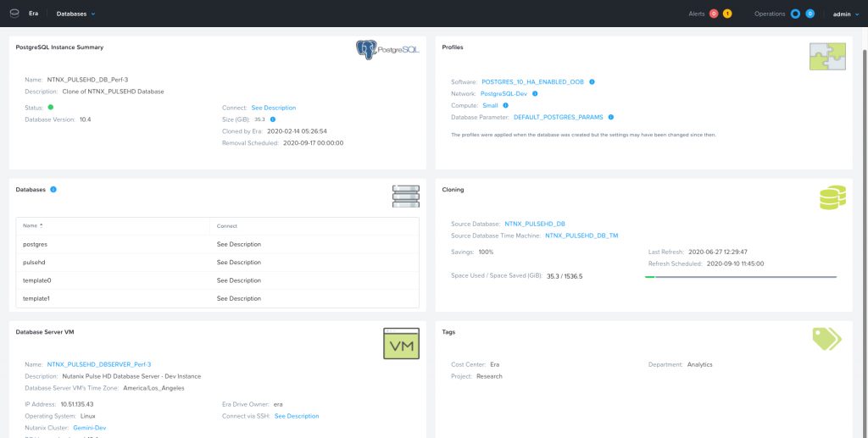The width and height of the screenshot is (868, 438).
Task: Click the red Alerts count badge
Action: [714, 14]
